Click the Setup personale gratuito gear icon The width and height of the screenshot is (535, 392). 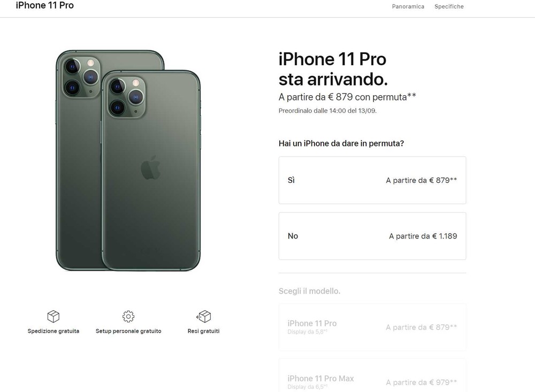[x=128, y=316]
